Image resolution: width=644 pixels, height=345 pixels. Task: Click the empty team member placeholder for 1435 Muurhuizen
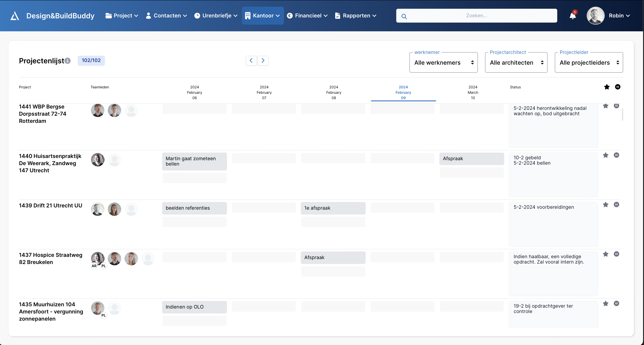point(114,308)
